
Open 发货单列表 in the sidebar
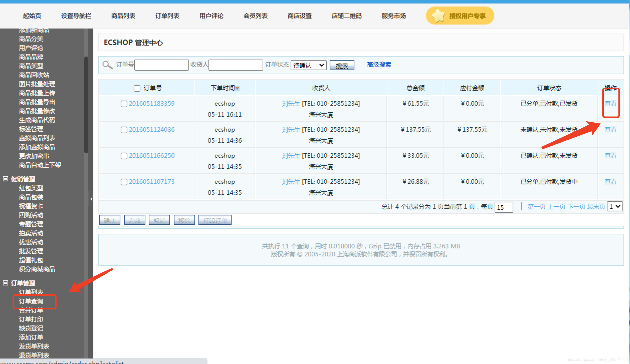(x=34, y=346)
